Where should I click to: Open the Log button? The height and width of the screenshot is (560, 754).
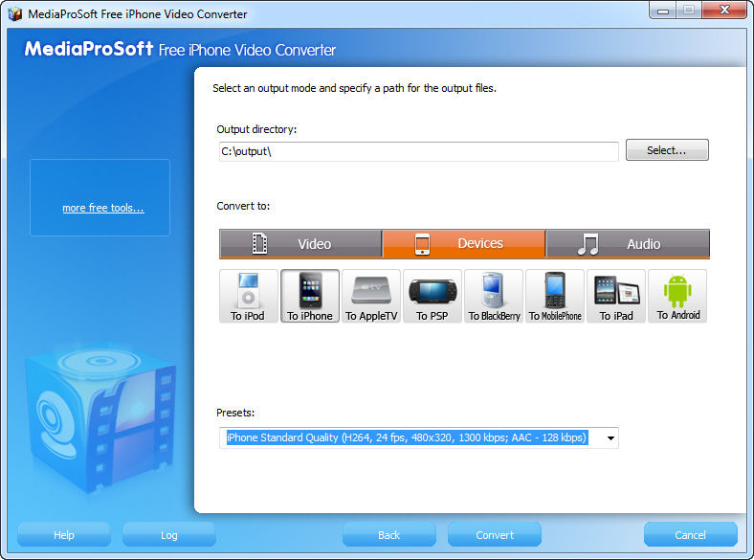click(x=168, y=534)
